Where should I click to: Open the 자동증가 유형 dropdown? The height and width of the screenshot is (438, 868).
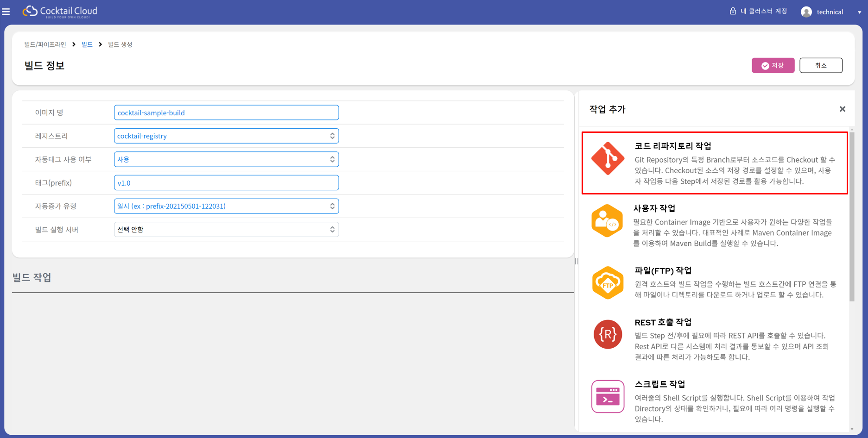tap(226, 206)
